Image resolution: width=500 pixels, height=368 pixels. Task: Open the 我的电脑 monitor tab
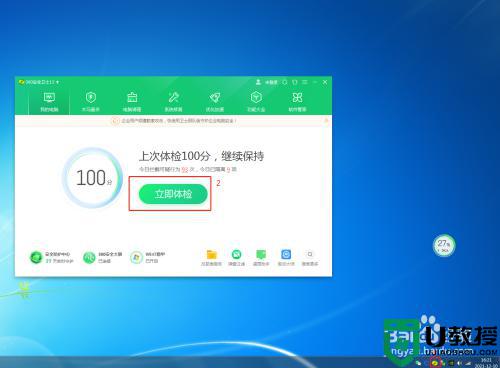49,102
